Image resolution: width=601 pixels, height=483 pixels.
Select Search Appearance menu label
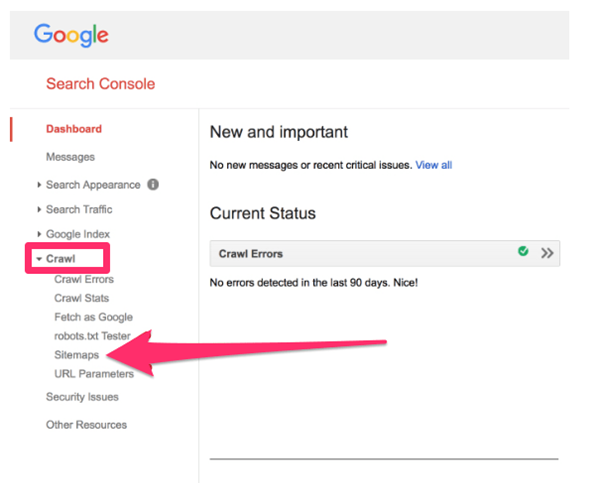pyautogui.click(x=93, y=185)
